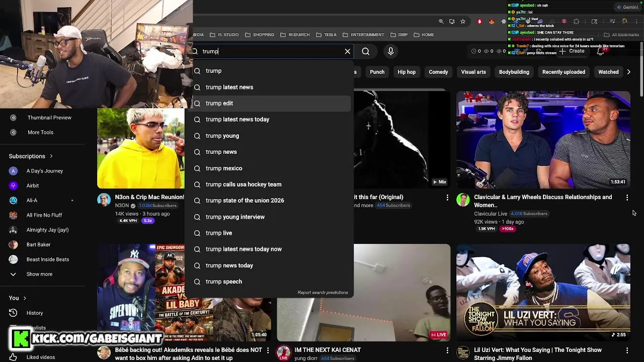
Task: Select the Watched filter chip
Action: point(608,72)
